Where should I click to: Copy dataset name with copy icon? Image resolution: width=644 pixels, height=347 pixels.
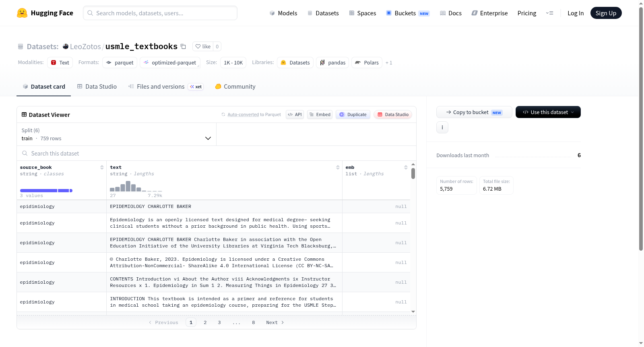tap(183, 46)
